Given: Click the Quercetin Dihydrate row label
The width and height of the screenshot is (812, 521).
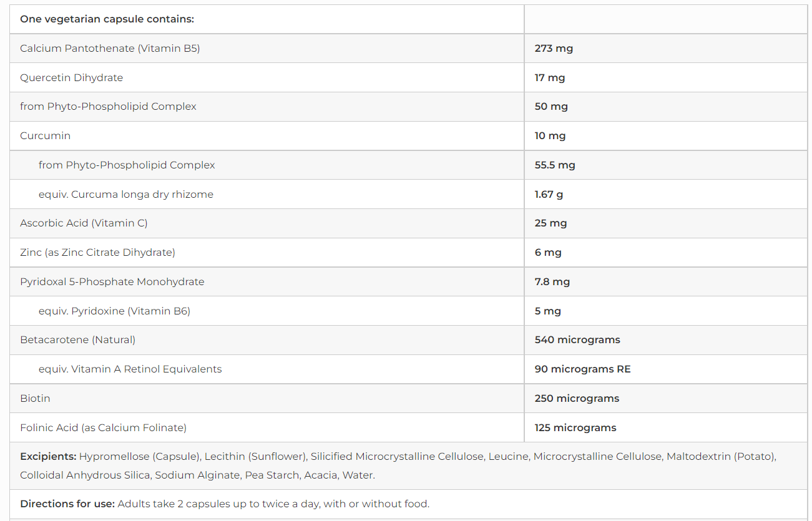Looking at the screenshot, I should 71,77.
